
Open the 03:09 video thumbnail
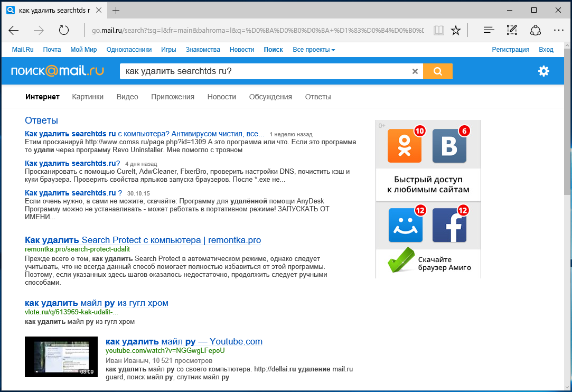pyautogui.click(x=61, y=357)
